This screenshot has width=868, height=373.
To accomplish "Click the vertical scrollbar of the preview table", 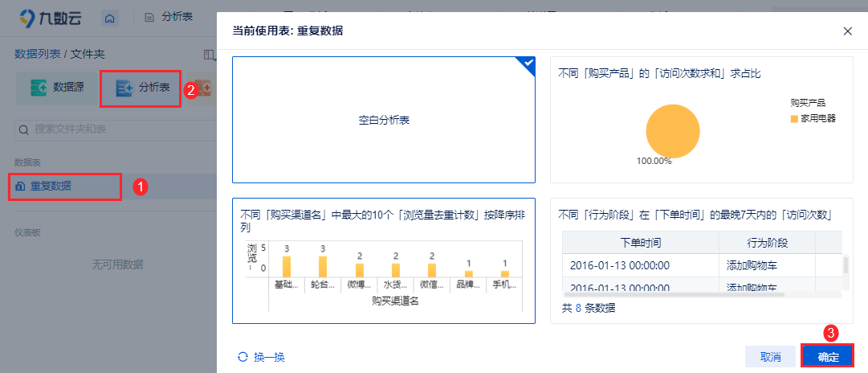I will pos(846,265).
